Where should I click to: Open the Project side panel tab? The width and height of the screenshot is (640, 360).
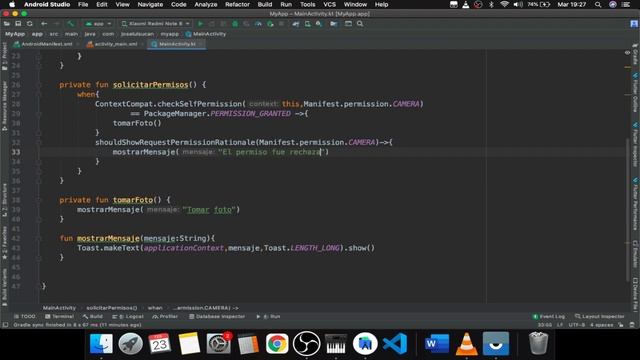click(x=4, y=56)
